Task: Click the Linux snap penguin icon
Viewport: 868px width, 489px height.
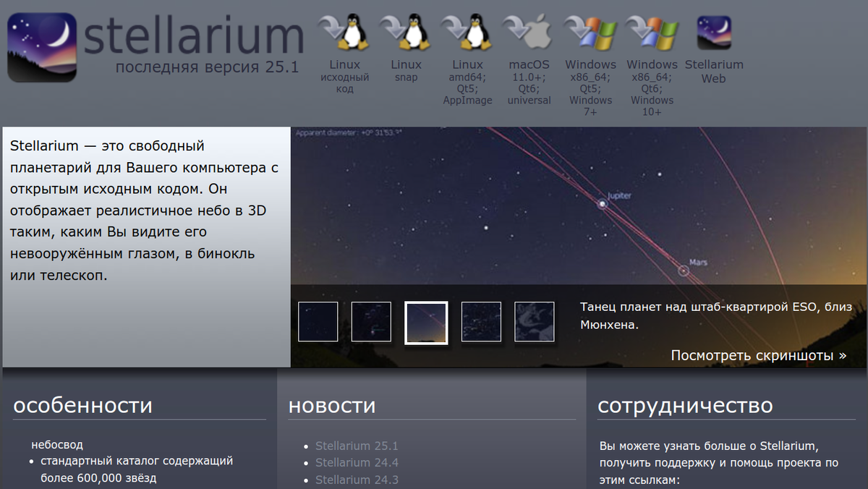Action: 406,32
